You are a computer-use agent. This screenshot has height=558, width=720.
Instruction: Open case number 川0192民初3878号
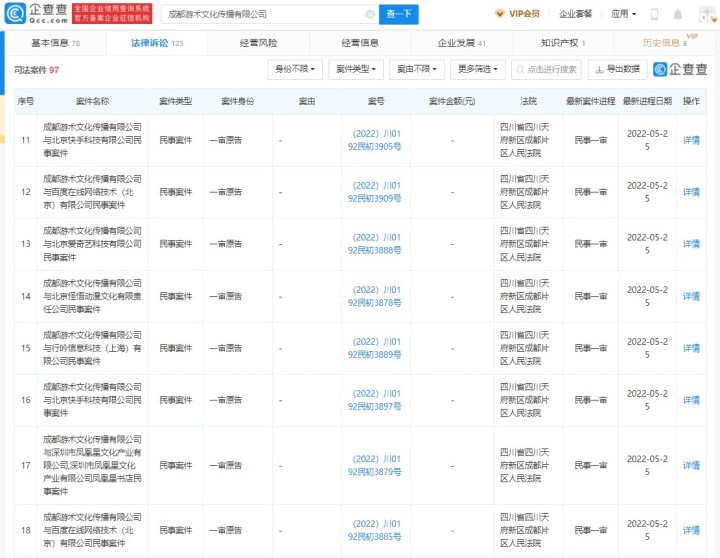(x=375, y=296)
